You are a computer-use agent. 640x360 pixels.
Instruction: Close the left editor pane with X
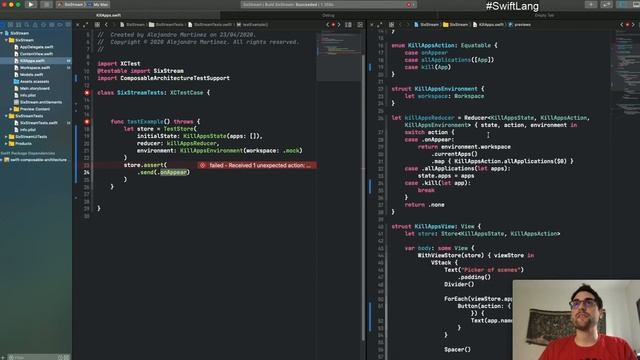click(x=78, y=24)
